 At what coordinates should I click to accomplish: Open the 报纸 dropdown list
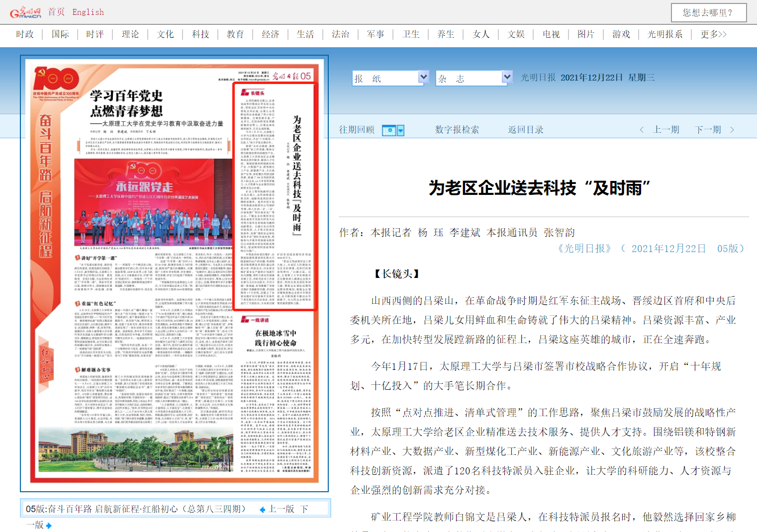(423, 78)
